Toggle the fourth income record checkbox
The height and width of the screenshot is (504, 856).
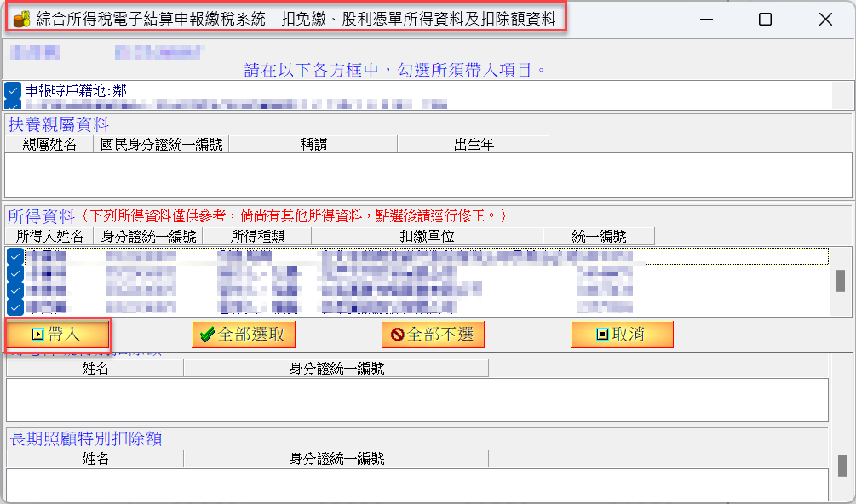pos(15,307)
